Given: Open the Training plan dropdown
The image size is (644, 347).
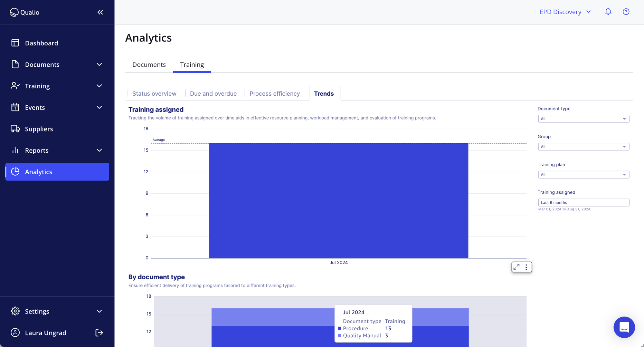Looking at the screenshot, I should pyautogui.click(x=583, y=174).
